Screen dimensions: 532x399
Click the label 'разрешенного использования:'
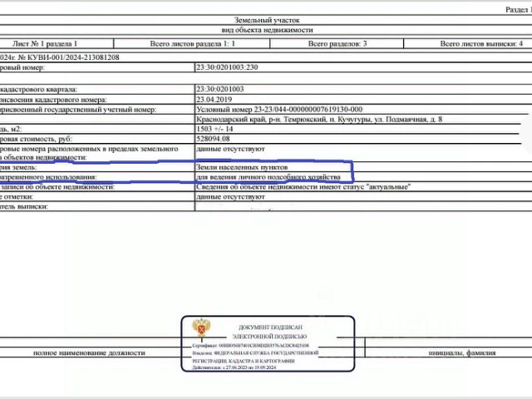(48, 177)
